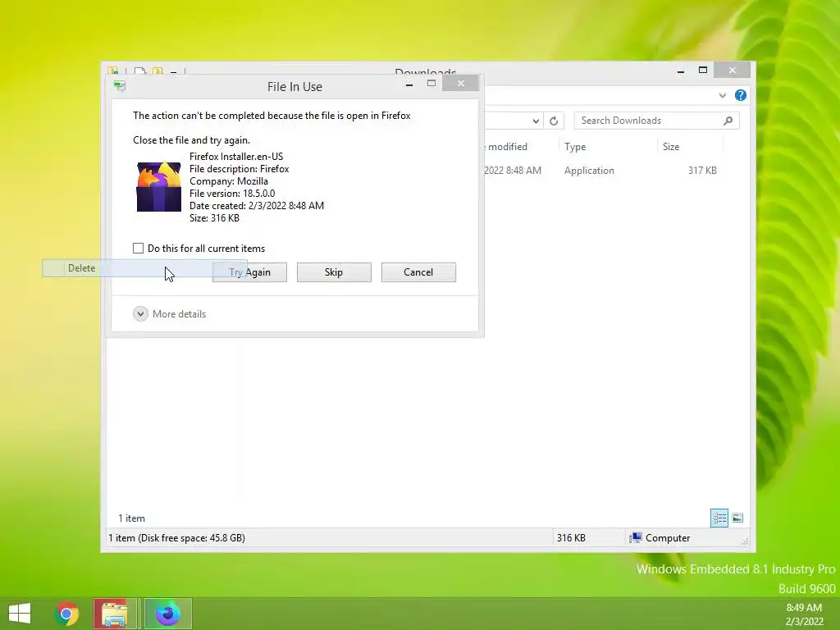840x630 pixels.
Task: Close the File In Use dialog window
Action: tap(461, 84)
